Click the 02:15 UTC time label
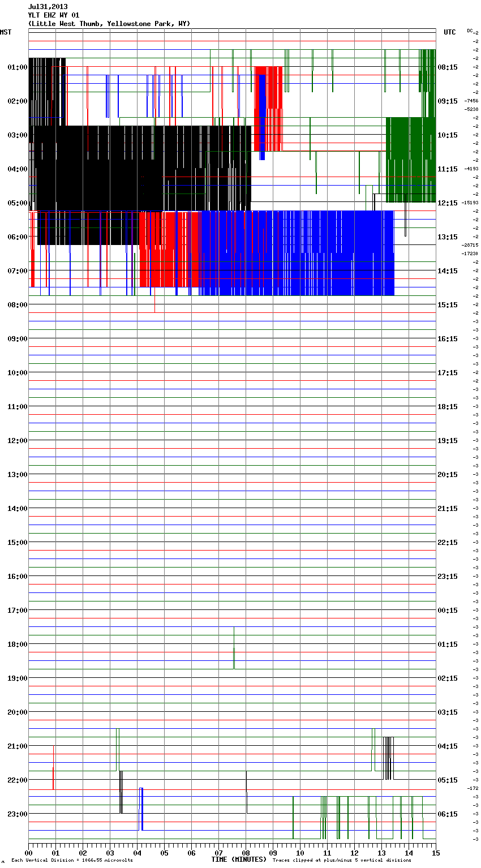 (x=448, y=678)
